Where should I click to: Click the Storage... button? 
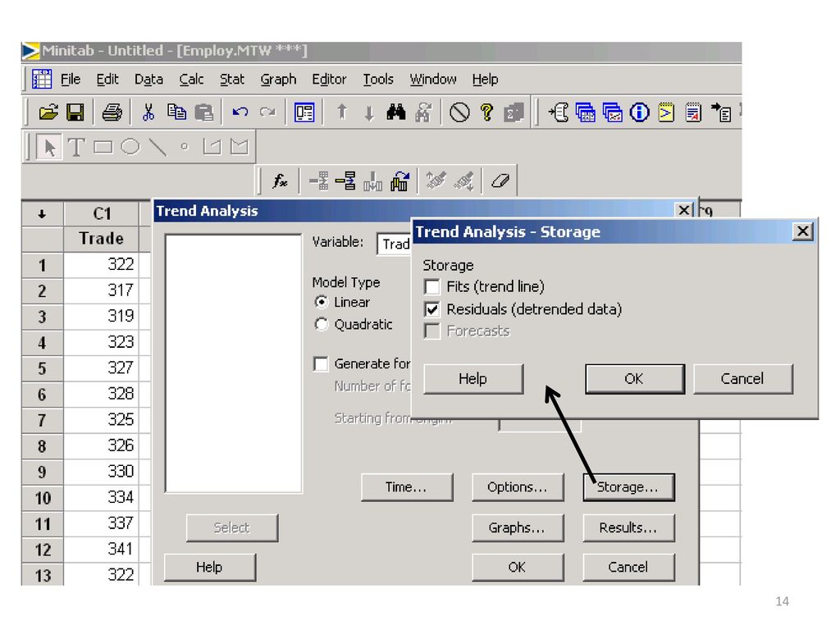click(x=628, y=487)
